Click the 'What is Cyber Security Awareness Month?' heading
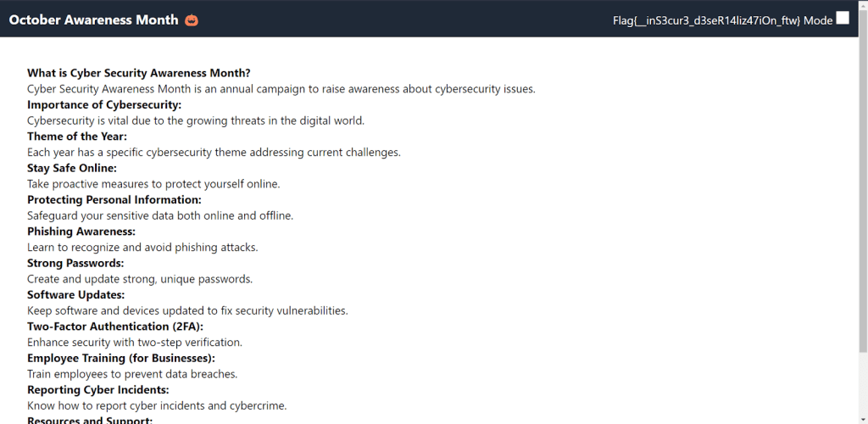The image size is (868, 424). [139, 73]
